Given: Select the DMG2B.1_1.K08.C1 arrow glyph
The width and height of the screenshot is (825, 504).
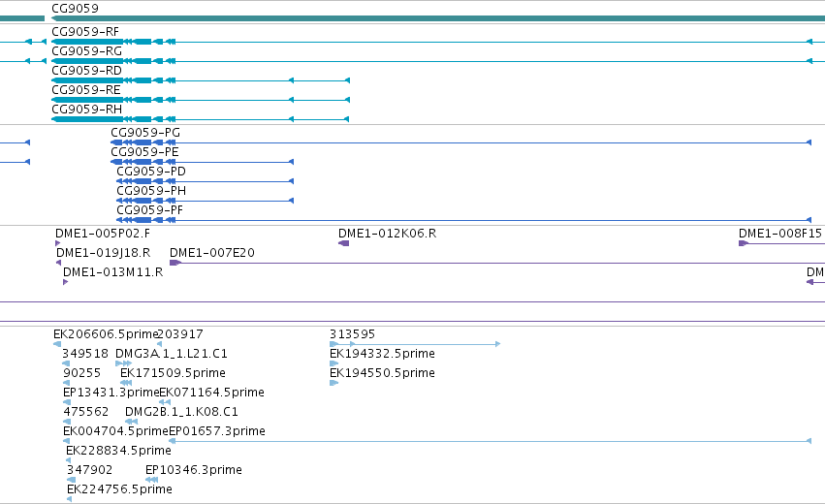Looking at the screenshot, I should point(132,422).
